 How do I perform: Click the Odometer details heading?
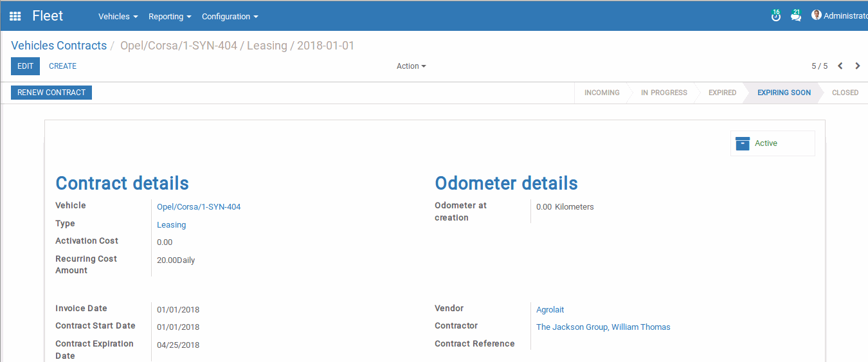pyautogui.click(x=506, y=183)
